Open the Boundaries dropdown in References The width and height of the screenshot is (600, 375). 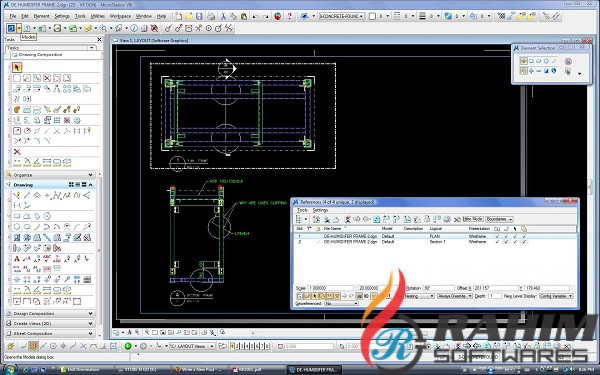coord(499,219)
